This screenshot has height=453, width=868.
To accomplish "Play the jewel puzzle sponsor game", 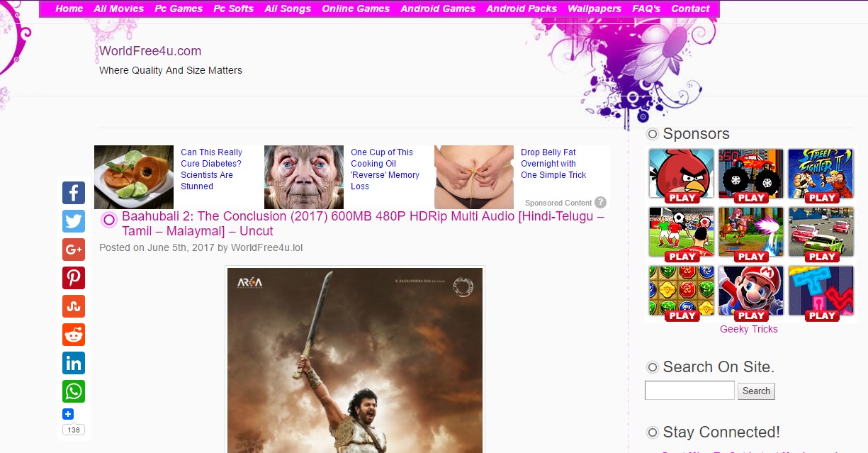I will tap(681, 293).
